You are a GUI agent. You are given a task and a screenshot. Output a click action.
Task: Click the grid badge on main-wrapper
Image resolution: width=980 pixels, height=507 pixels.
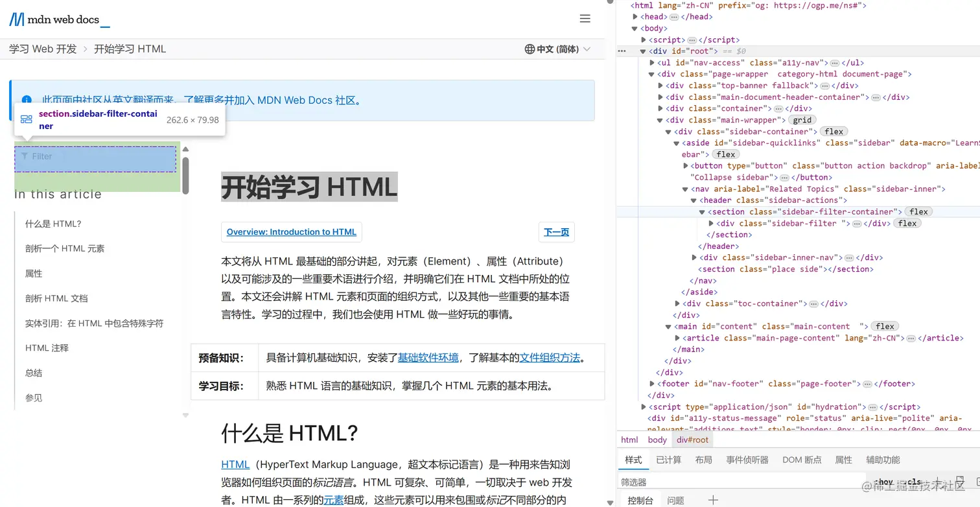[x=802, y=120]
